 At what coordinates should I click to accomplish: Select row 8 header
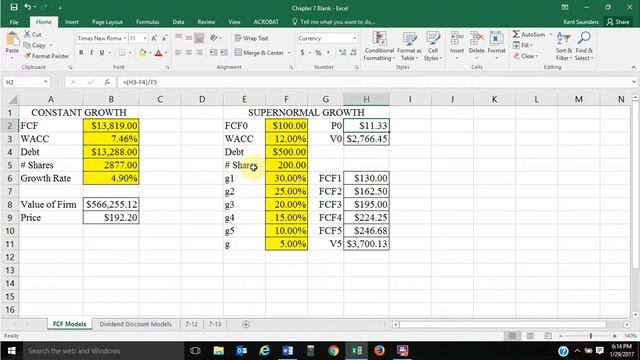pyautogui.click(x=10, y=204)
